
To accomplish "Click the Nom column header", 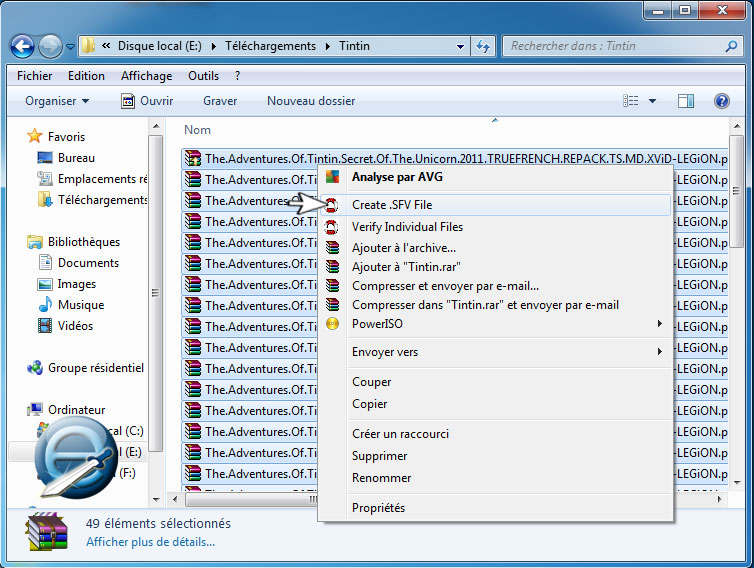I will click(x=197, y=130).
